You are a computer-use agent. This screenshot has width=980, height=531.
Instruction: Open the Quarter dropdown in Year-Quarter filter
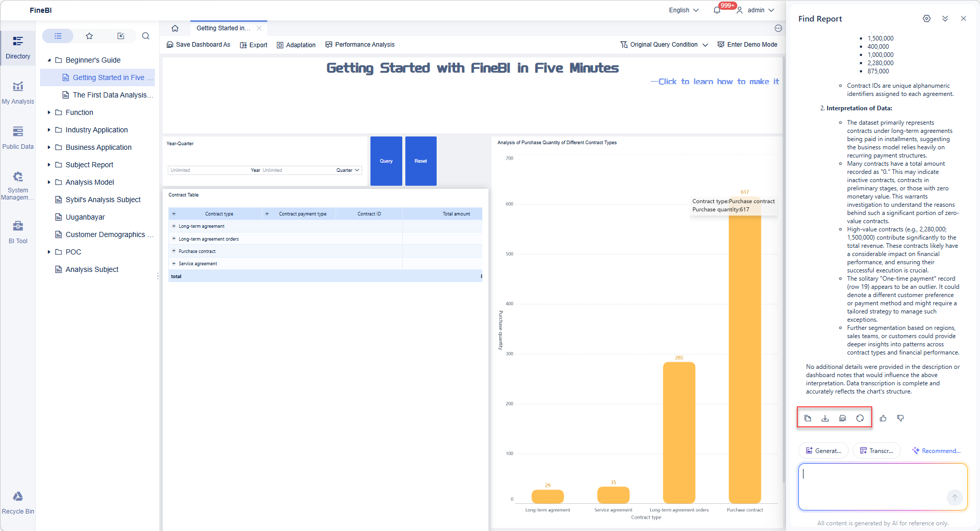coord(347,170)
